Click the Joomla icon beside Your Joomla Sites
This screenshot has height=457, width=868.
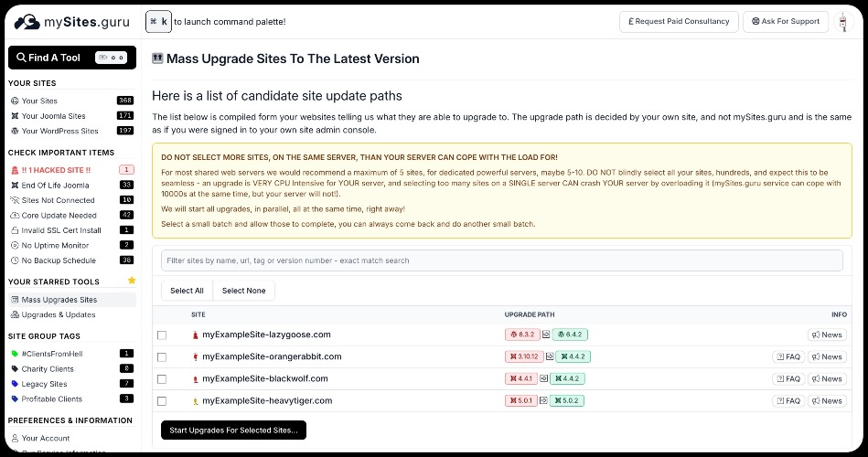coord(15,116)
